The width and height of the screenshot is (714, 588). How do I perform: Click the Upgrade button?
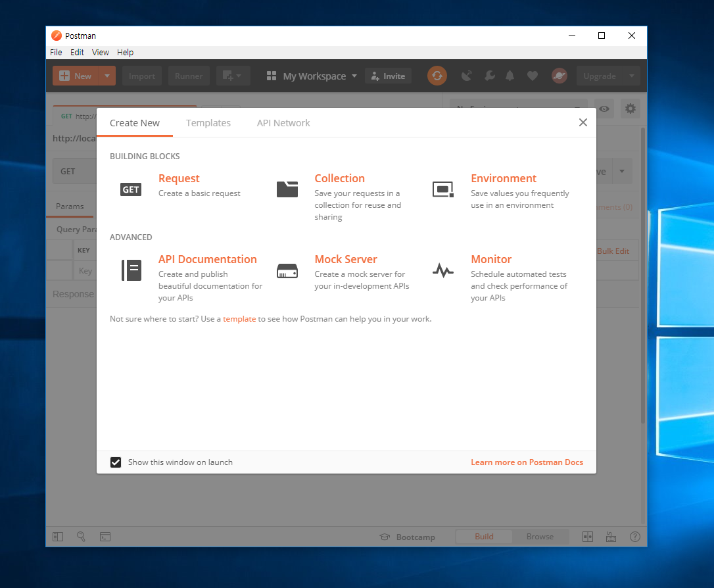click(x=600, y=76)
